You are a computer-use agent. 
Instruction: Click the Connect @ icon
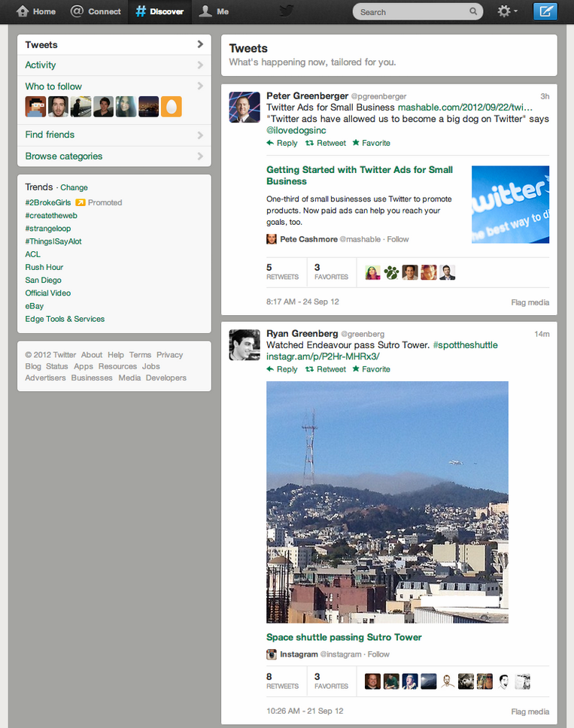[x=77, y=11]
